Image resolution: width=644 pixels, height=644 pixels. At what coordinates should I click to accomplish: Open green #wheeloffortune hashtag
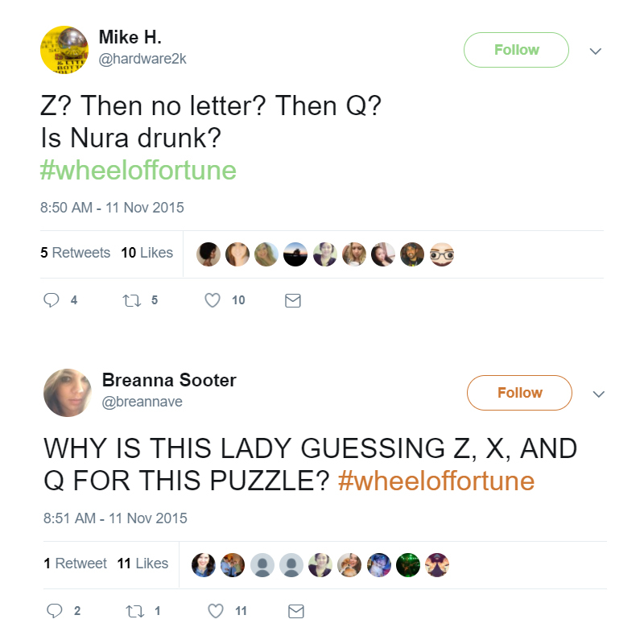pyautogui.click(x=138, y=170)
